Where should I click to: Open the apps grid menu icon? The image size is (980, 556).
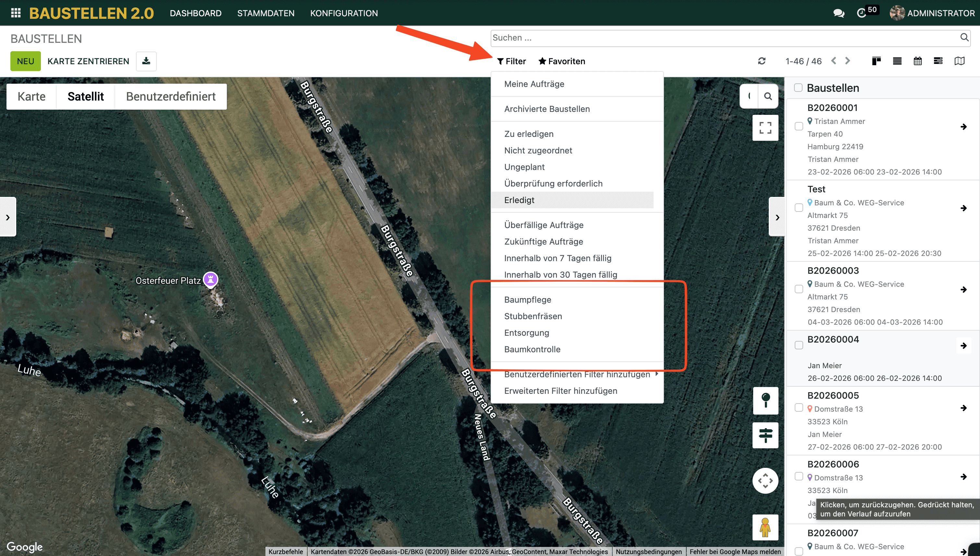[16, 13]
